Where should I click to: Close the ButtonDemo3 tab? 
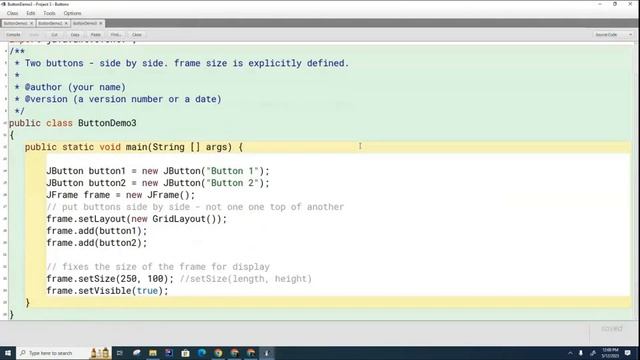101,23
